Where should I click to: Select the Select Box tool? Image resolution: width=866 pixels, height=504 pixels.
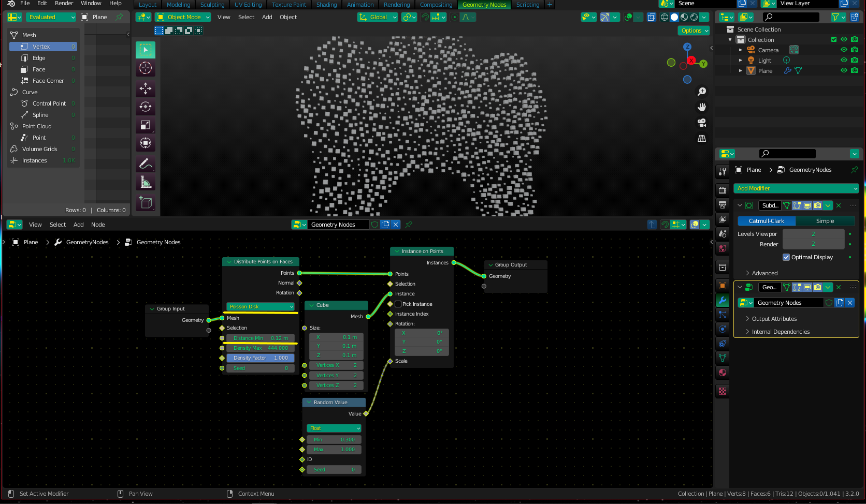(x=146, y=50)
